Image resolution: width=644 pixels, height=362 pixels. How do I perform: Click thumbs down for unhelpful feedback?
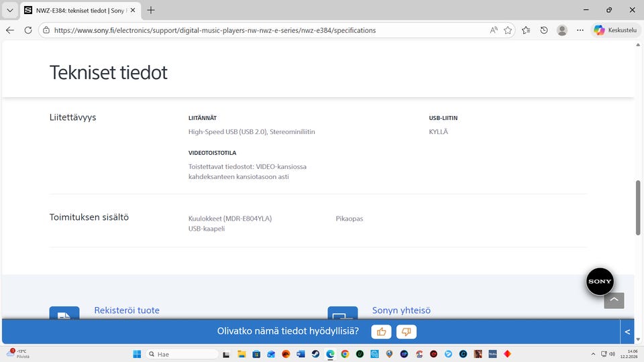407,332
